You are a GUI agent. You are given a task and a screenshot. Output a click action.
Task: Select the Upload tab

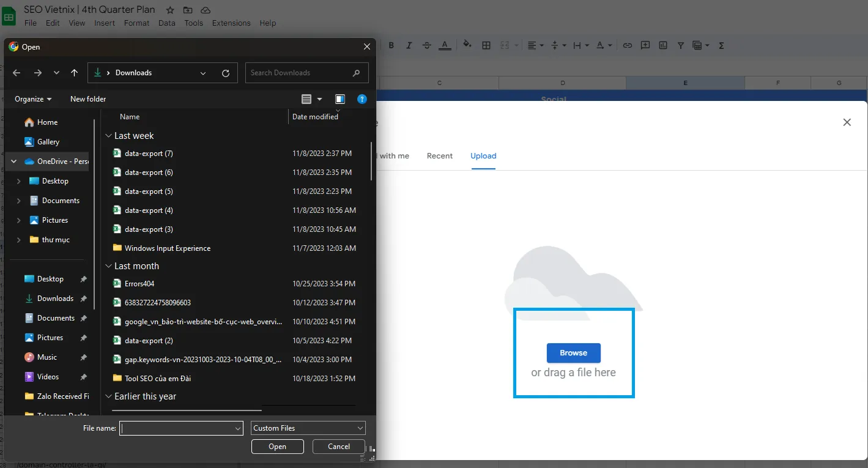click(483, 156)
